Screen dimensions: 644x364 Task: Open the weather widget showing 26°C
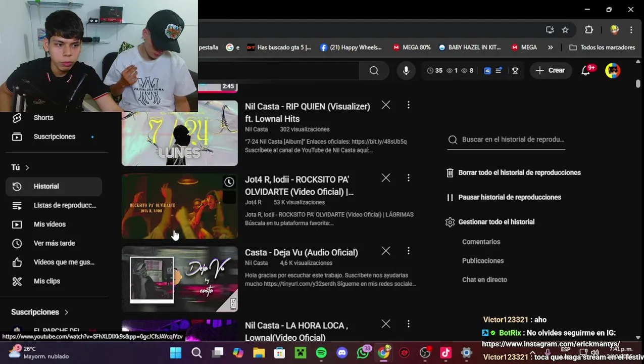pyautogui.click(x=39, y=352)
